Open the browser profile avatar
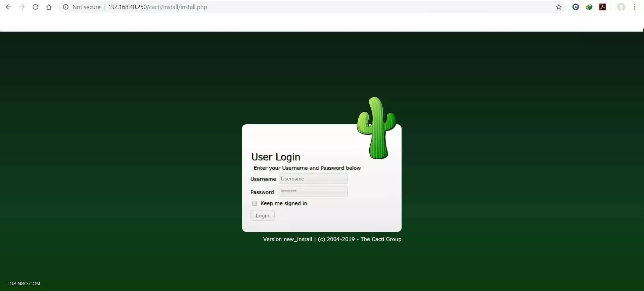 622,7
